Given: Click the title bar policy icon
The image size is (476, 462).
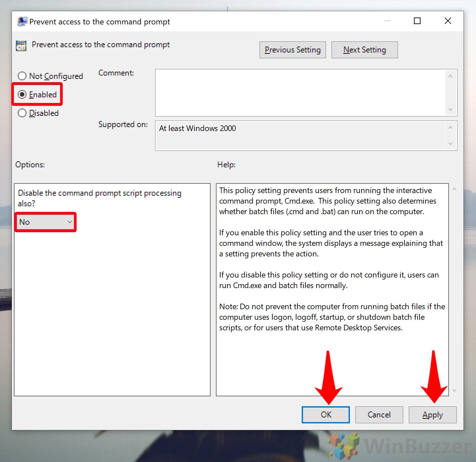Looking at the screenshot, I should point(22,21).
